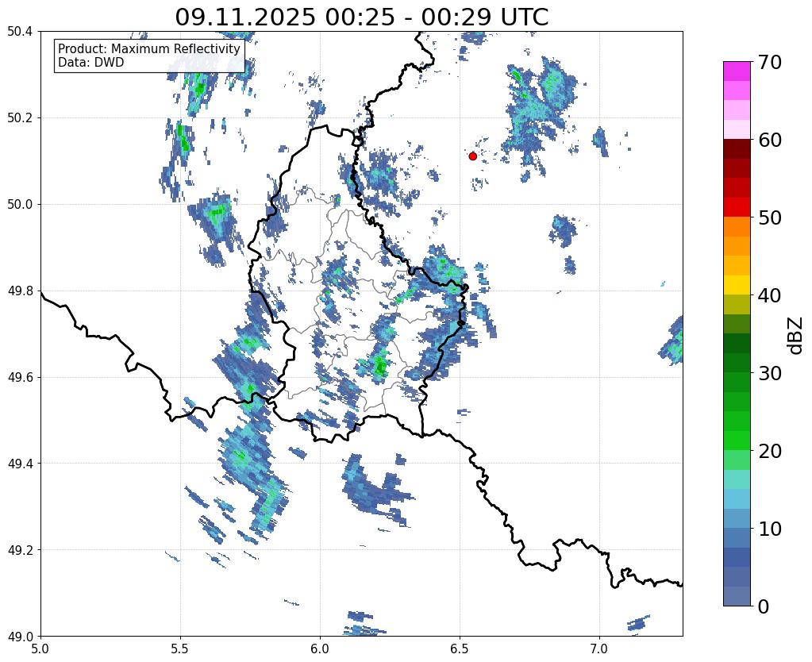Click the colorbar tick value 20
Image resolution: width=812 pixels, height=662 pixels.
(769, 451)
